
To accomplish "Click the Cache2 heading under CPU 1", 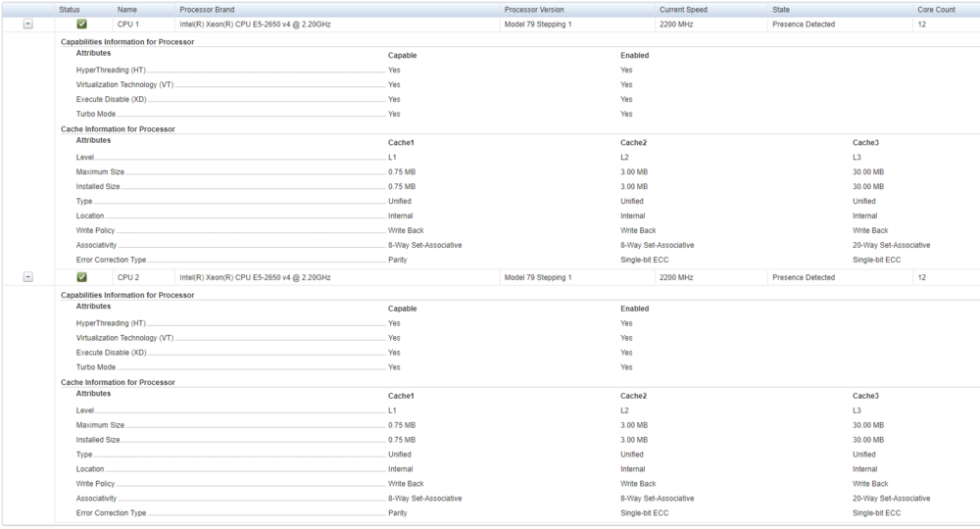I will (633, 142).
